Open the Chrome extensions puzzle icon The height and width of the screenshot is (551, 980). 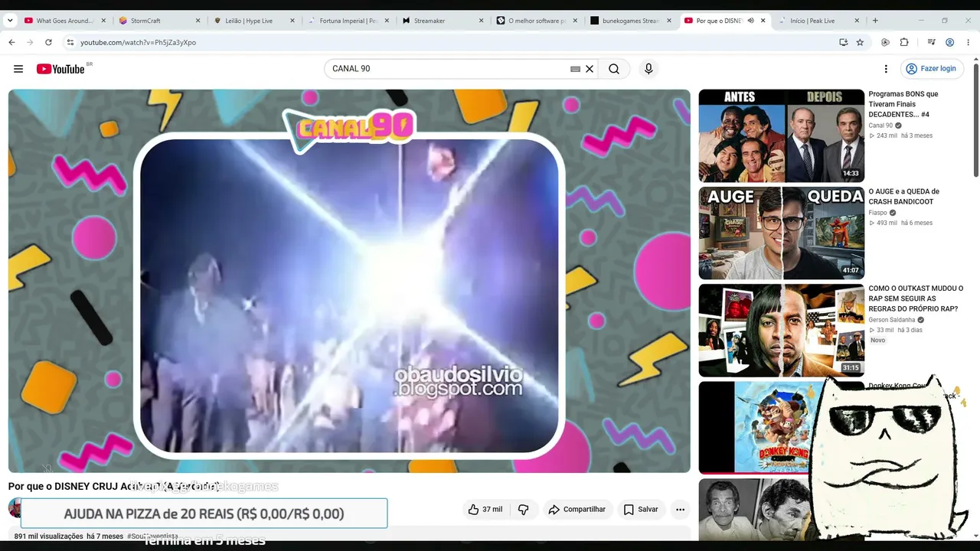[904, 42]
